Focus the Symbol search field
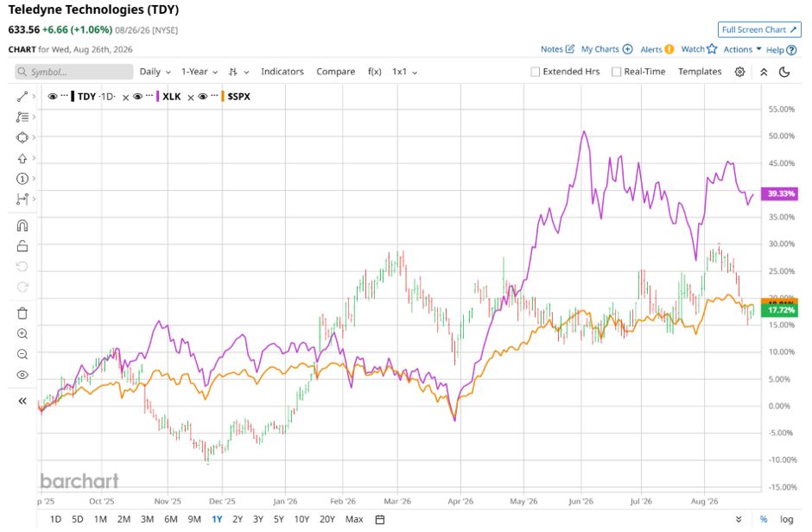Image resolution: width=812 pixels, height=532 pixels. pos(74,72)
